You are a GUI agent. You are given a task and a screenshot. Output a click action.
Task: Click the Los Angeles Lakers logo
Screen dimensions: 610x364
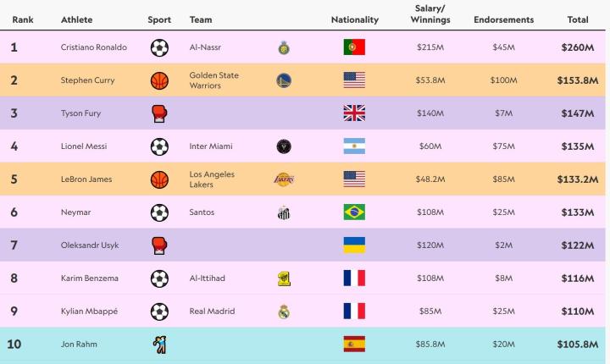285,179
